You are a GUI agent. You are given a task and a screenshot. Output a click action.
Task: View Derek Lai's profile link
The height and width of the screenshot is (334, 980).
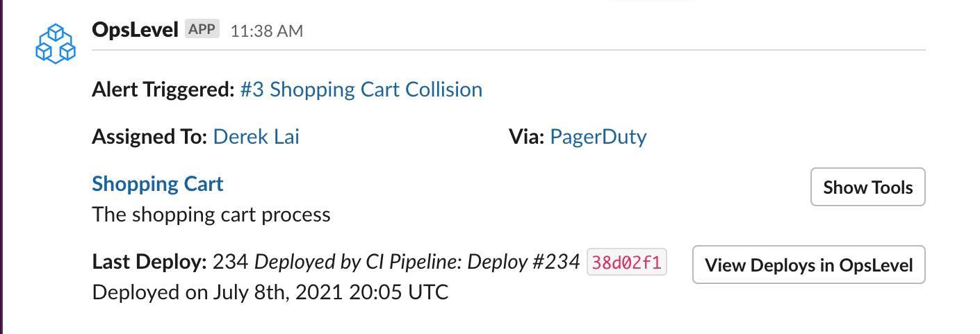click(256, 137)
